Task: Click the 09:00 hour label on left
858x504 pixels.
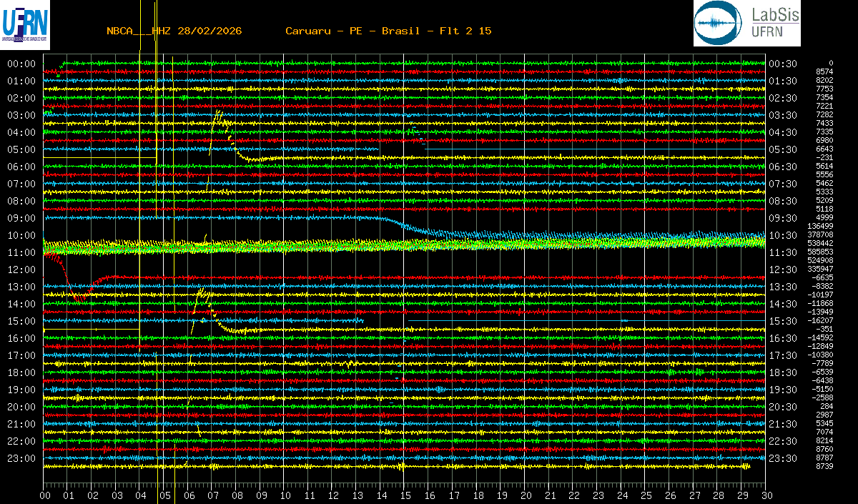Action: (x=21, y=218)
